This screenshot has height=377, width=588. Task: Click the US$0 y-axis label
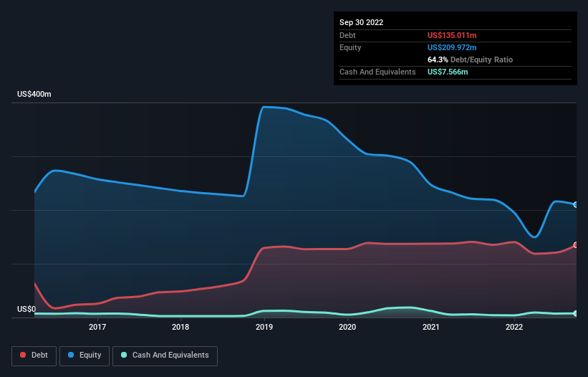tap(26, 309)
